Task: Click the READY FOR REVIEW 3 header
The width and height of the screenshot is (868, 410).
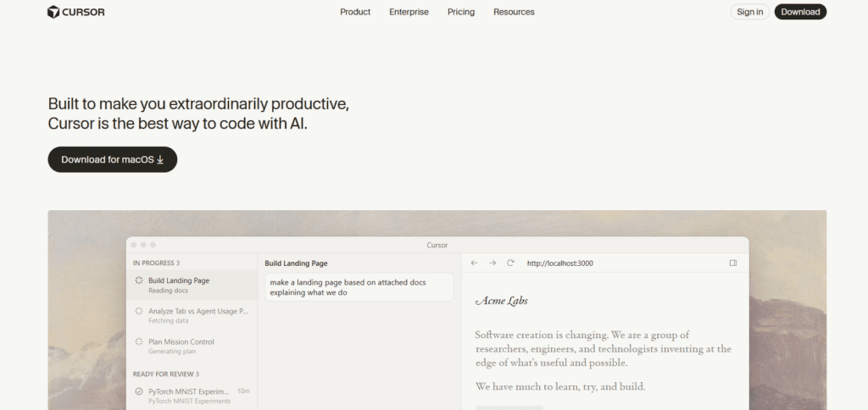Action: pyautogui.click(x=165, y=374)
